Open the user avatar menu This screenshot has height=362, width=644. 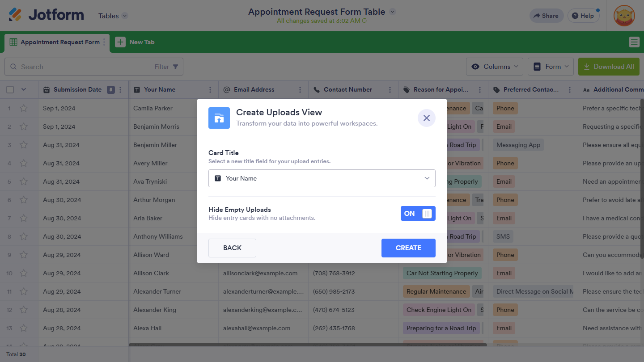pos(624,16)
